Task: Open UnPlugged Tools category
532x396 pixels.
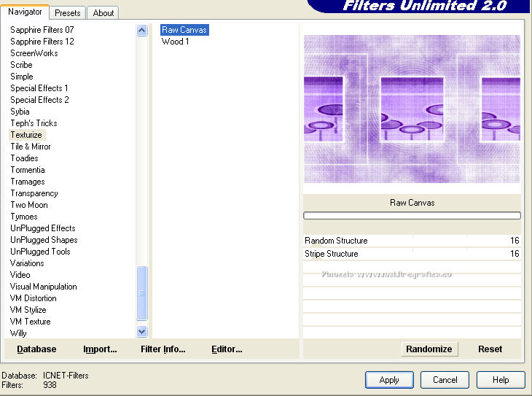Action: coord(40,252)
